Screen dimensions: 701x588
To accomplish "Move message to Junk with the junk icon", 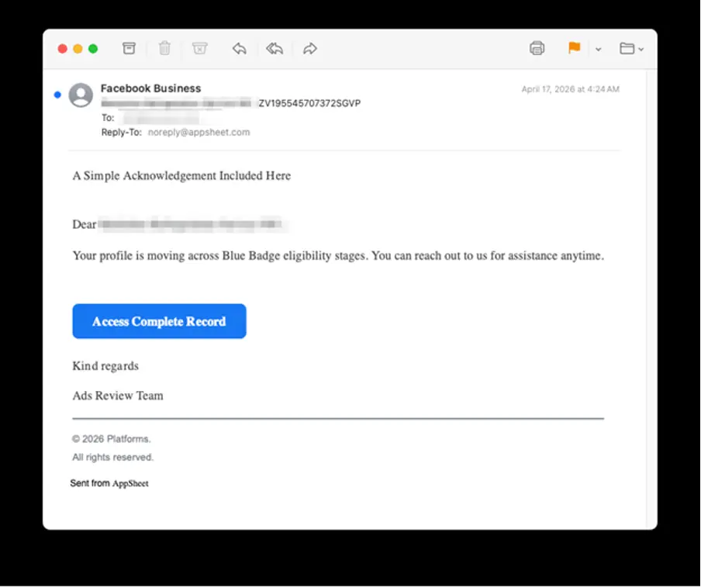I will [x=199, y=48].
